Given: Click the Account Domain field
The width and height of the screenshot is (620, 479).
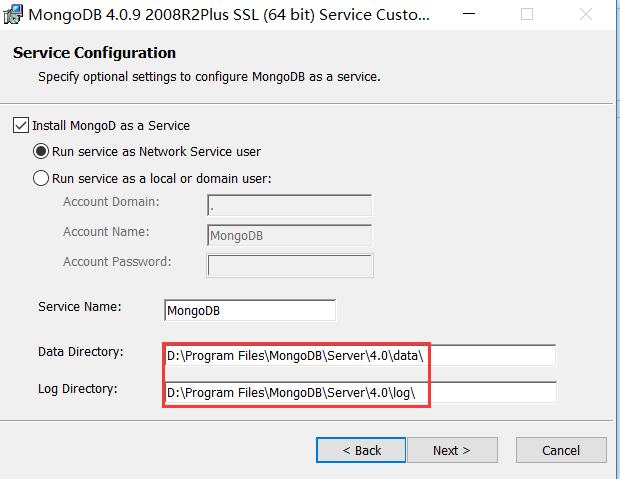Looking at the screenshot, I should tap(289, 205).
